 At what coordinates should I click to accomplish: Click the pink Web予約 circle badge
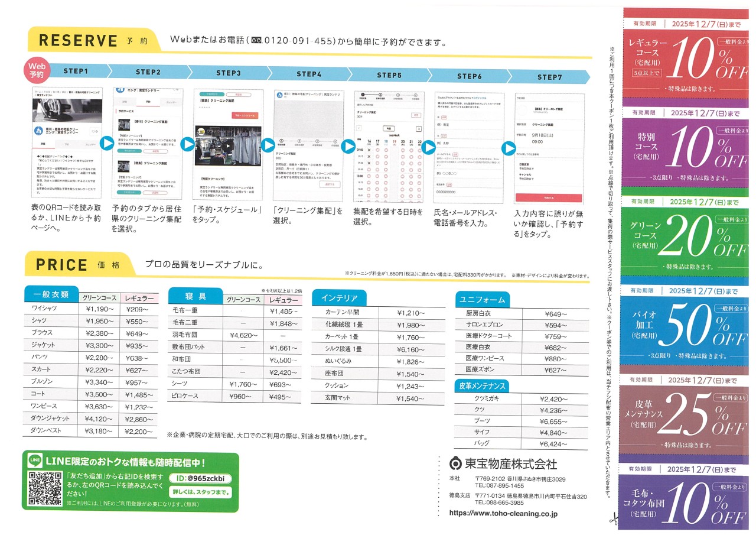point(37,71)
